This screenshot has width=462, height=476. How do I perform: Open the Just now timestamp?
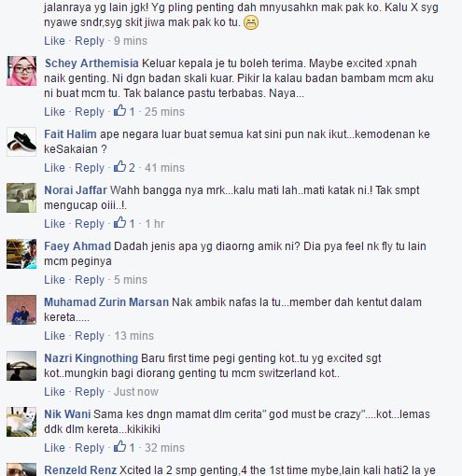136,392
